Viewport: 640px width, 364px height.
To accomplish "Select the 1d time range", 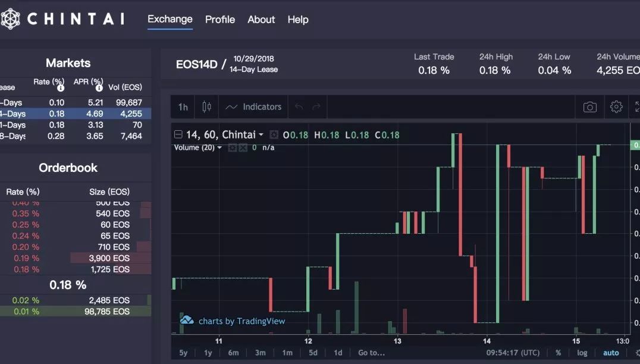I will pyautogui.click(x=337, y=352).
